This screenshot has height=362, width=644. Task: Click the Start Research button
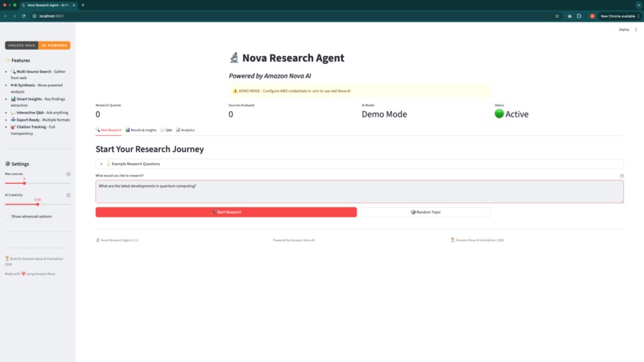coord(226,212)
